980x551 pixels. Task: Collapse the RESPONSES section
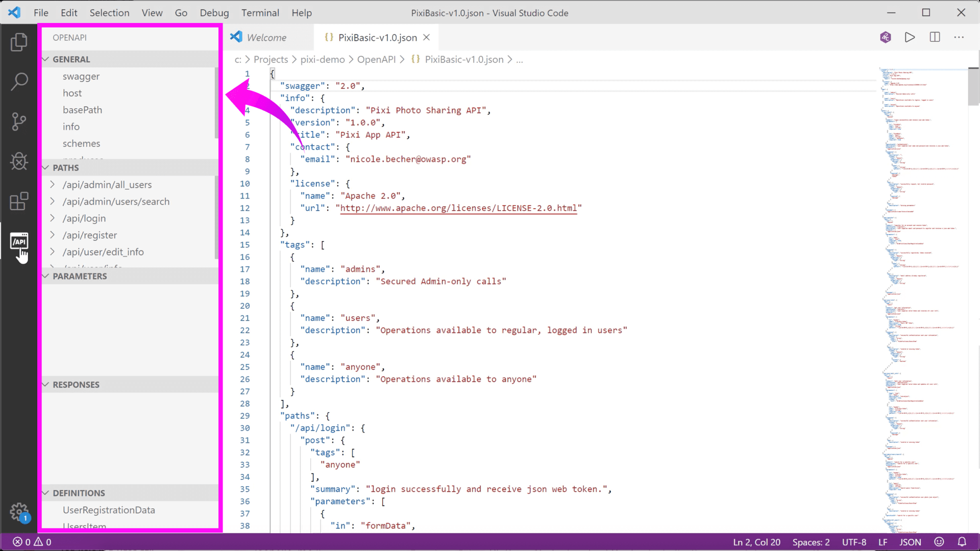130,385
